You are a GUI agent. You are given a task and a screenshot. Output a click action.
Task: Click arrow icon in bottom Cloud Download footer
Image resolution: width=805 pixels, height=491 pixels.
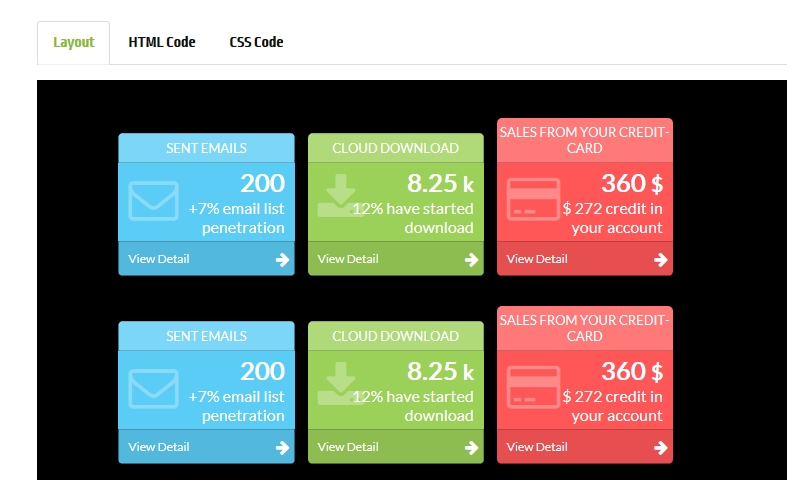click(471, 448)
